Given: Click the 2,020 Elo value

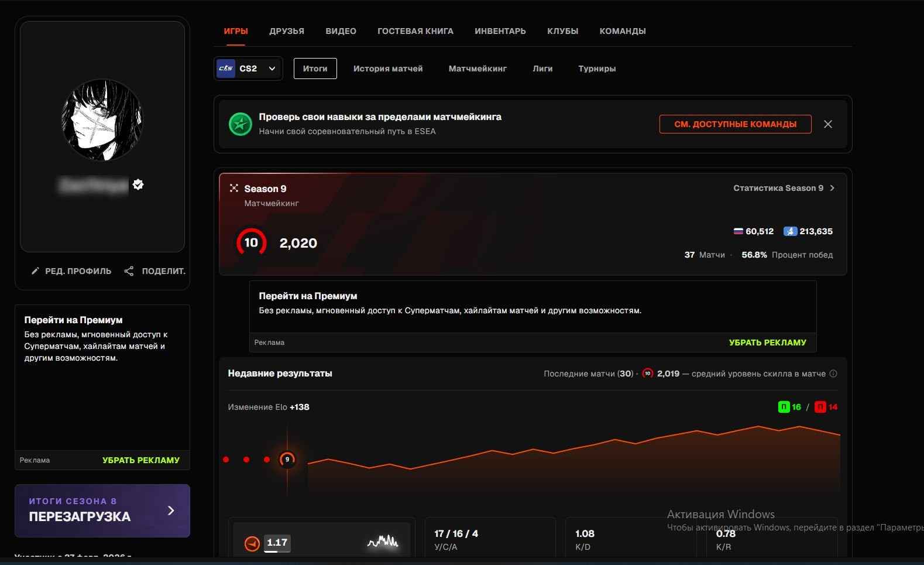Looking at the screenshot, I should [x=298, y=243].
